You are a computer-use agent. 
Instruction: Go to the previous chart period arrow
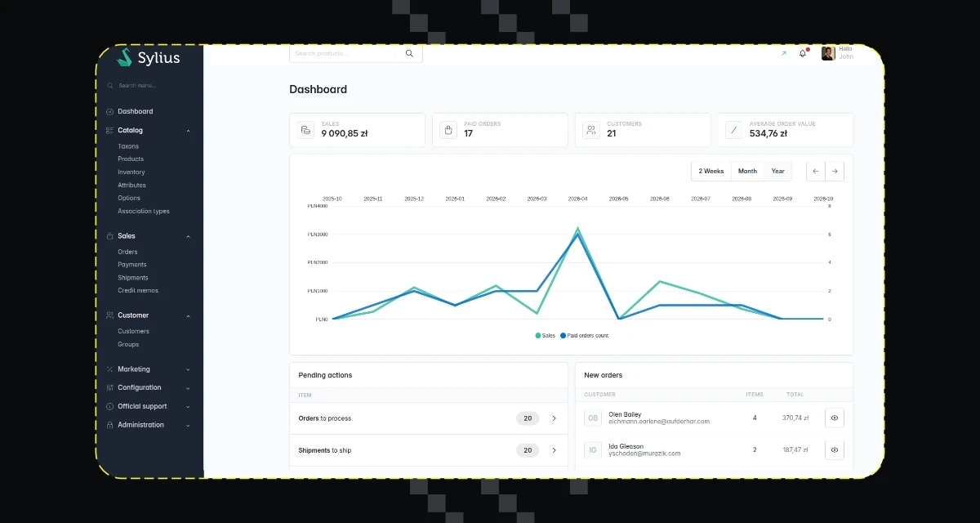point(816,171)
